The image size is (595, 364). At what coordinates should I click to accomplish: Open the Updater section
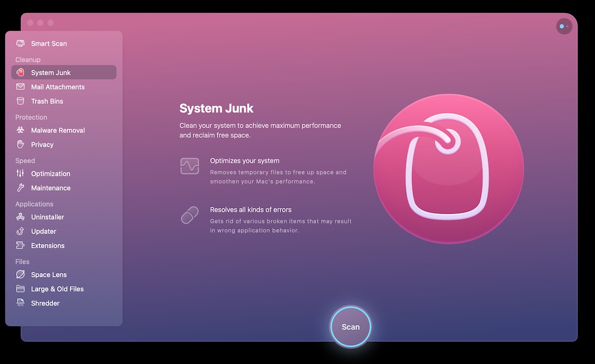[x=43, y=231]
